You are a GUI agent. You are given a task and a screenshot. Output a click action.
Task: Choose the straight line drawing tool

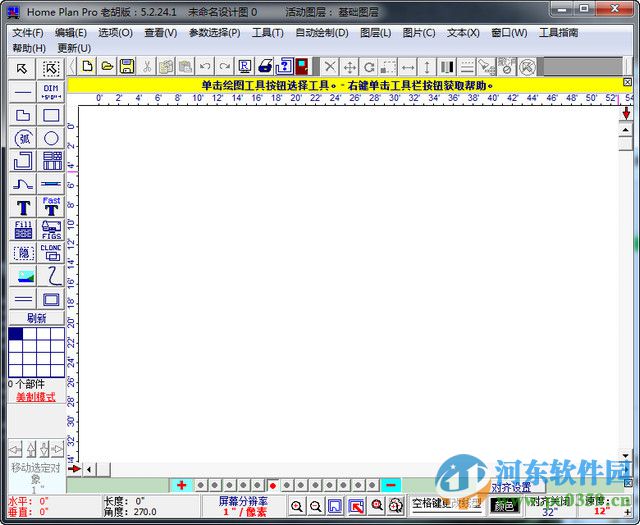click(23, 92)
